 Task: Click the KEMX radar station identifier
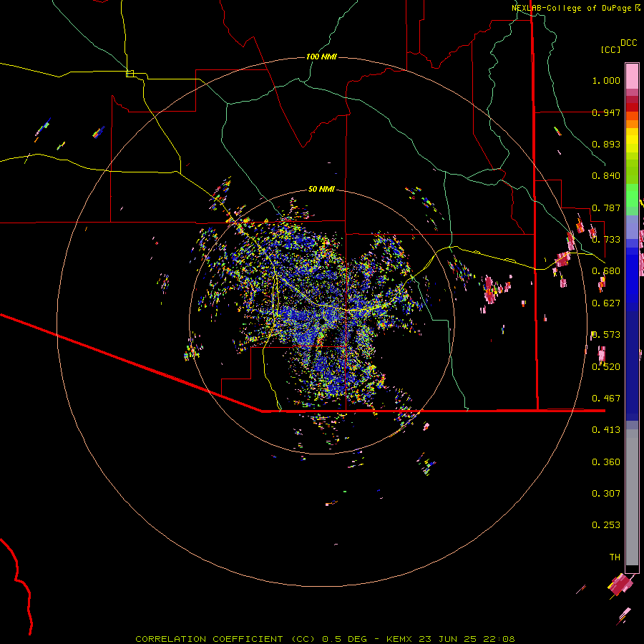[401, 639]
